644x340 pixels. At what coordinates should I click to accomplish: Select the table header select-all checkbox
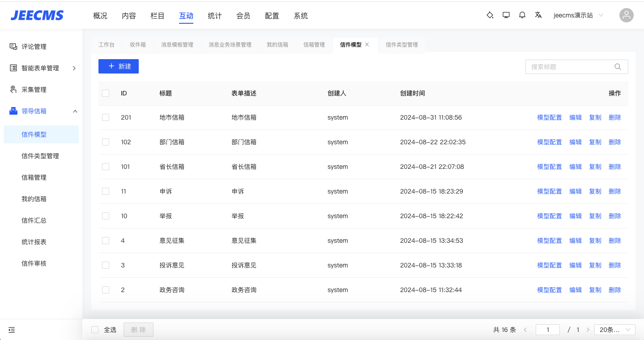click(106, 93)
